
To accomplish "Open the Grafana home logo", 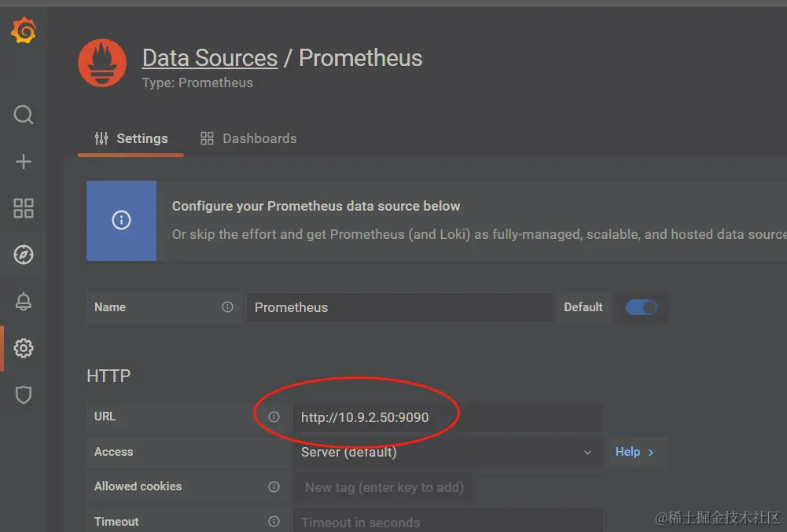I will click(x=24, y=30).
